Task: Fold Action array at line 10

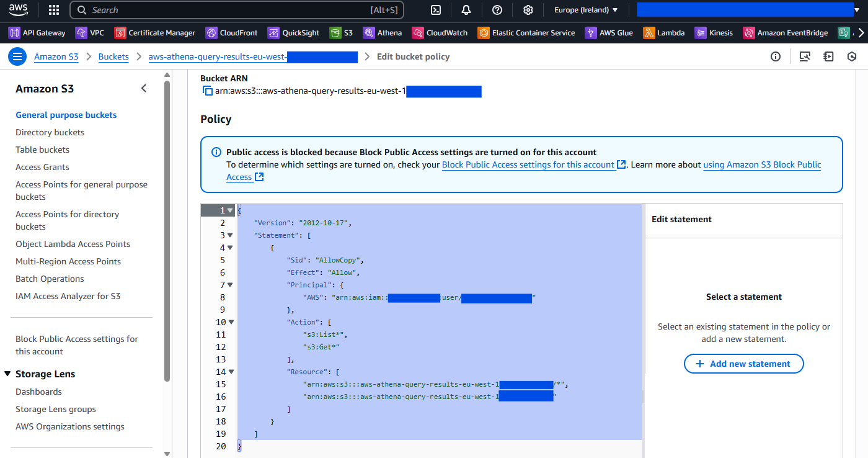Action: click(231, 322)
